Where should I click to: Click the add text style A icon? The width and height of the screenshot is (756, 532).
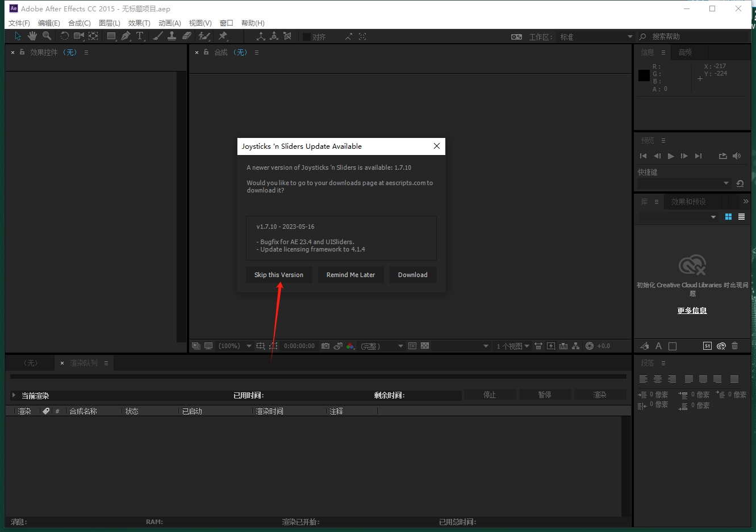[658, 346]
